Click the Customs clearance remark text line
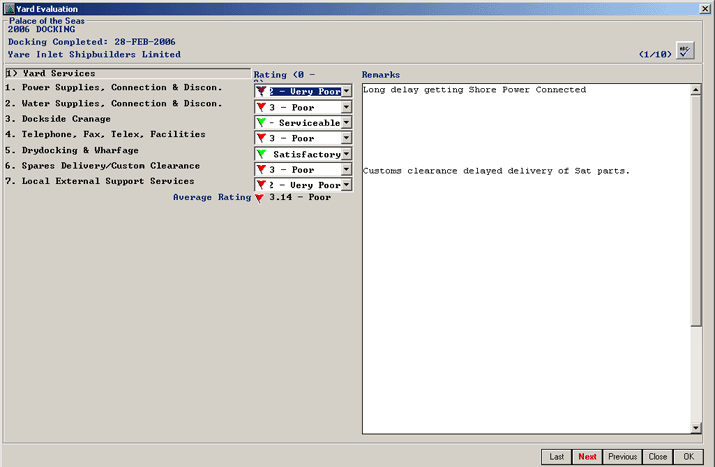Image resolution: width=715 pixels, height=467 pixels. [496, 171]
